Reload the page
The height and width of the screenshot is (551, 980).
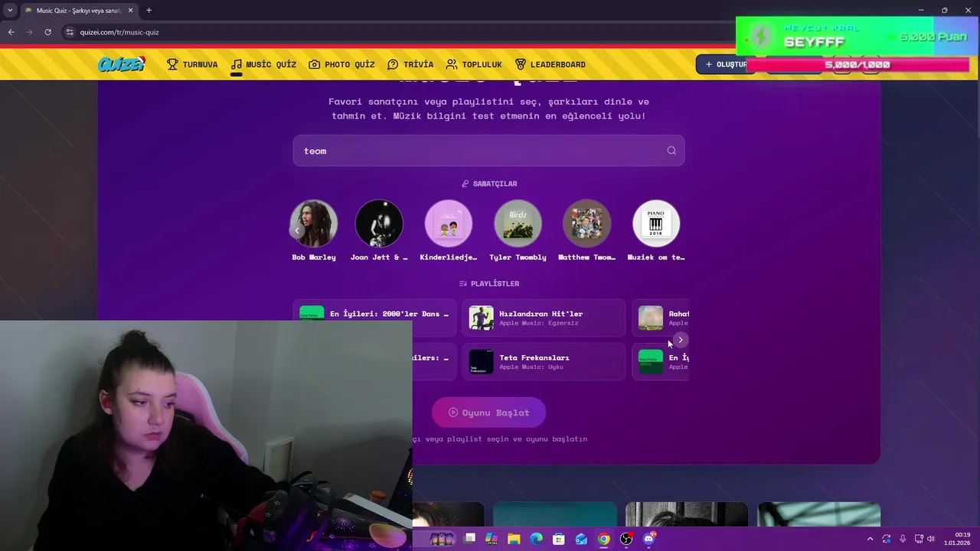47,32
